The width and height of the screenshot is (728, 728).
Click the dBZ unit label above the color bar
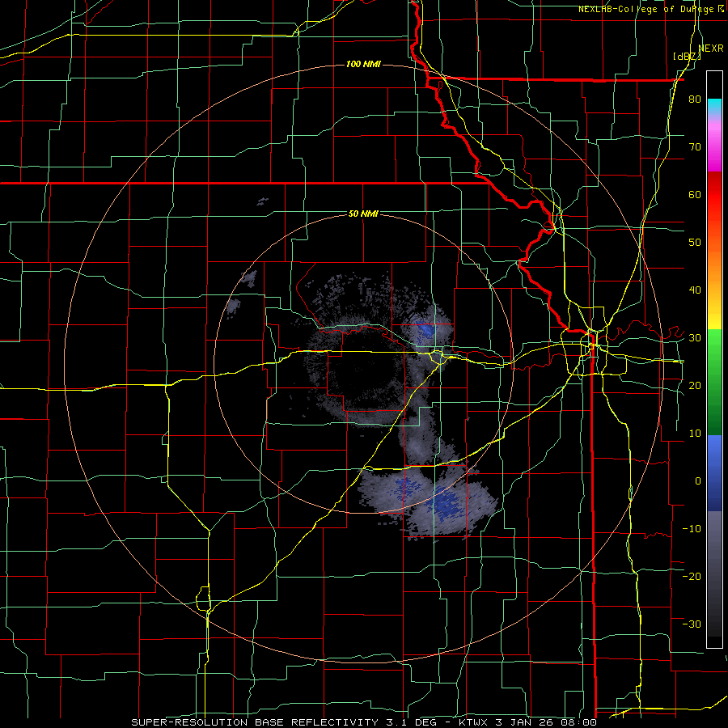(x=687, y=57)
